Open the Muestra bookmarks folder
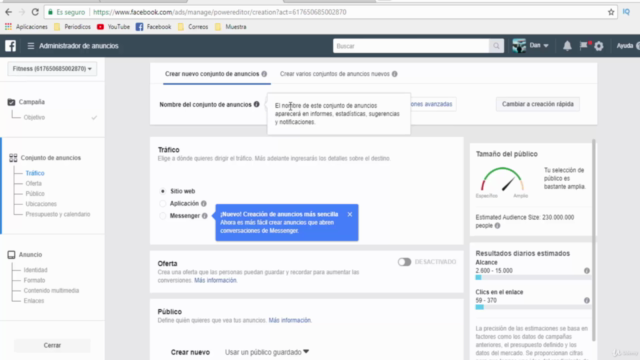The image size is (640, 360). tap(231, 27)
